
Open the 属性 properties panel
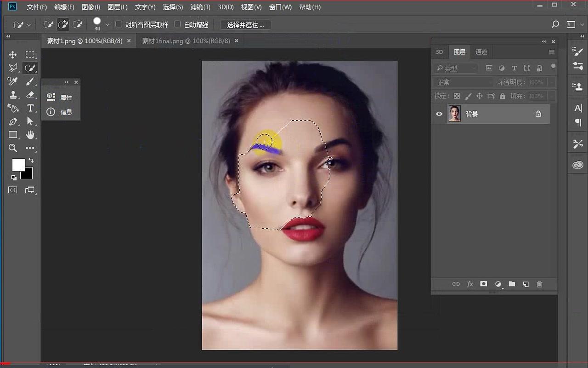60,98
